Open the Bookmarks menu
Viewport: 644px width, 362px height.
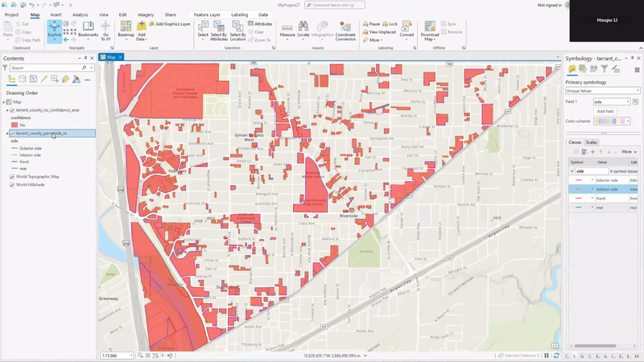tap(88, 31)
